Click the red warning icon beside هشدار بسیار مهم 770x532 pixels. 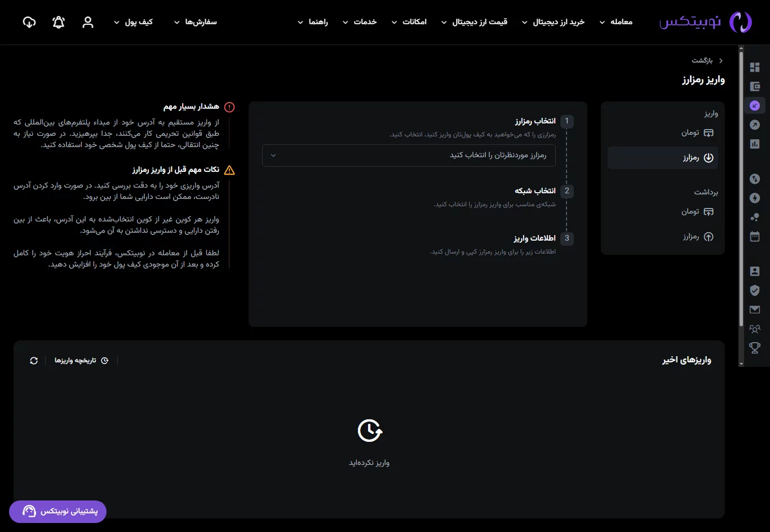click(229, 107)
